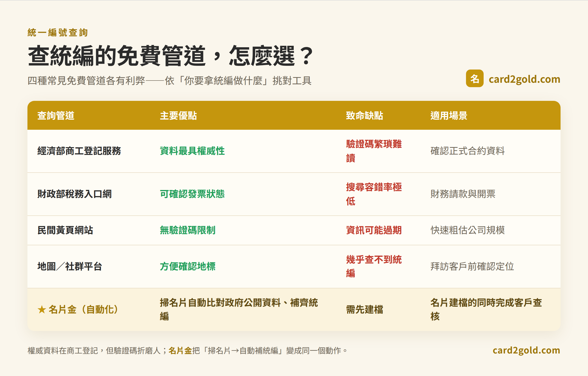
Task: Select the 民間黃頁網站 row name
Action: tap(65, 230)
